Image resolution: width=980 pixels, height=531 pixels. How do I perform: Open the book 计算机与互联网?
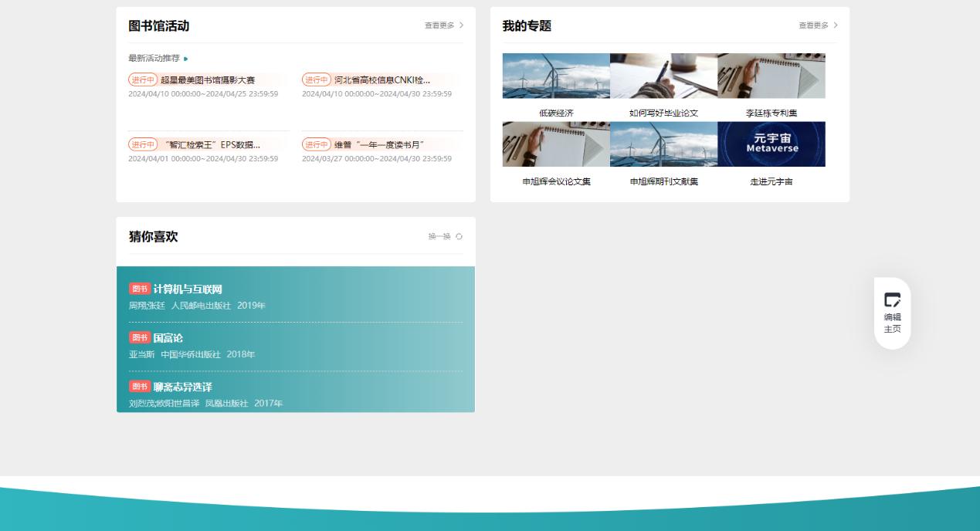(188, 289)
